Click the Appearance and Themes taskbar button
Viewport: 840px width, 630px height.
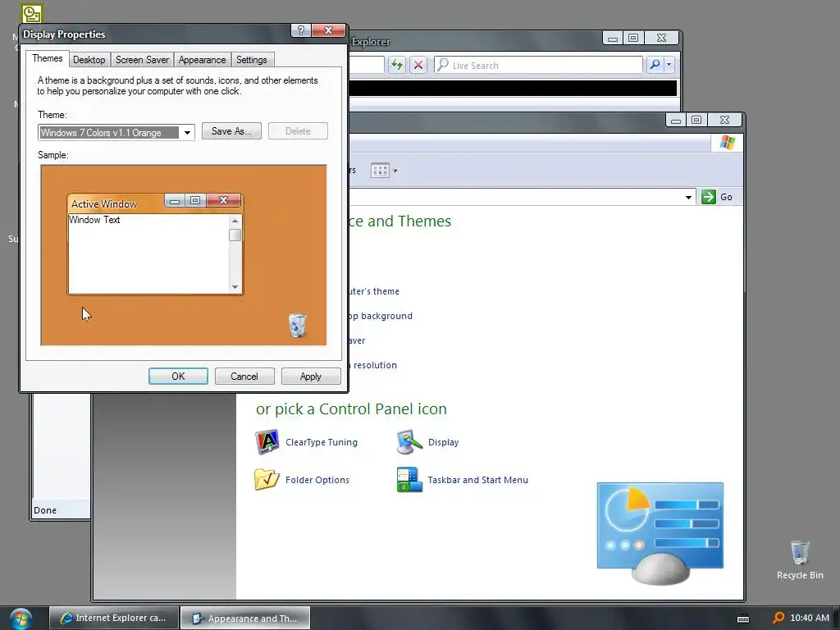tap(245, 618)
